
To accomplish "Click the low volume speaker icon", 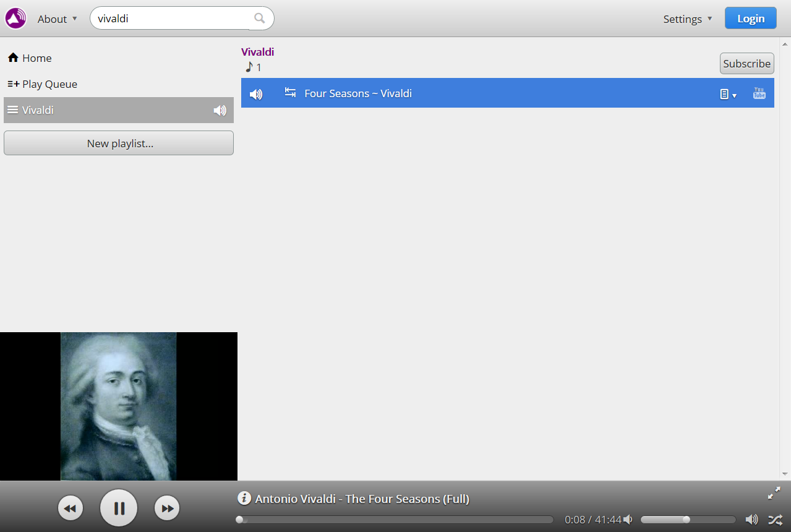I will pyautogui.click(x=628, y=520).
